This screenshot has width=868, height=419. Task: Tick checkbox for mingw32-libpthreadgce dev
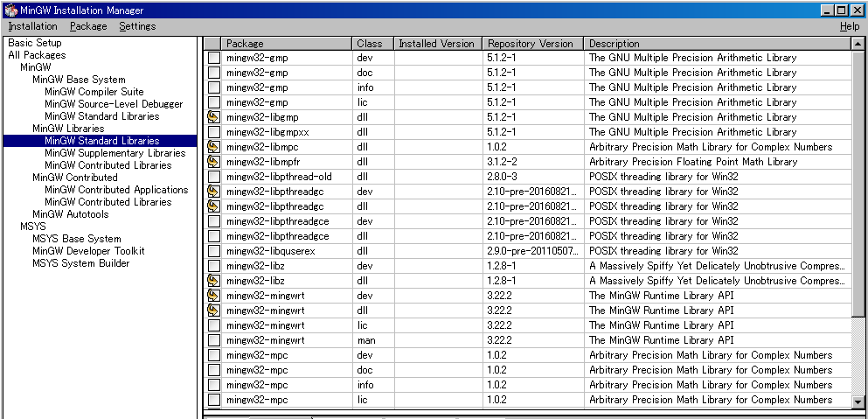pos(213,221)
